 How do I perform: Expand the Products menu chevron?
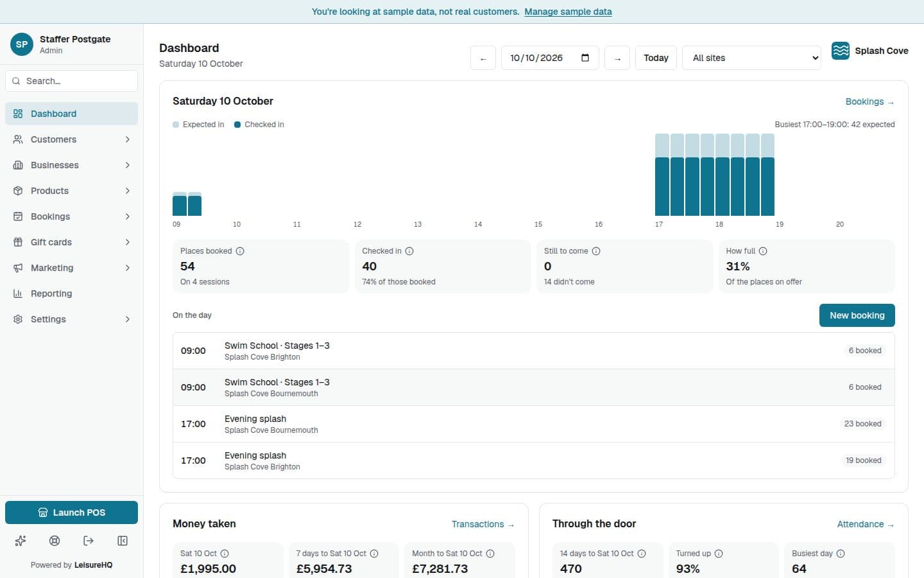point(127,191)
